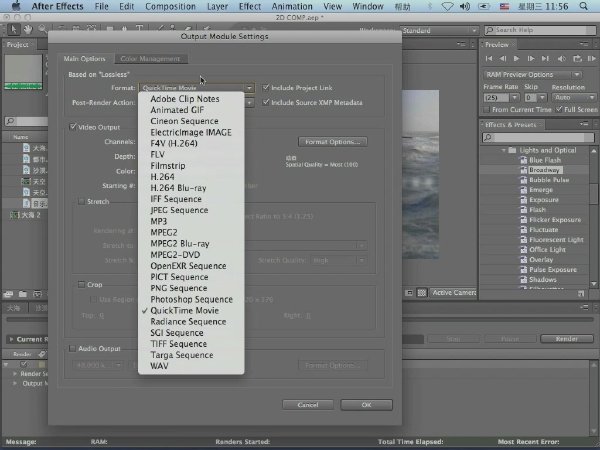
Task: Toggle the Video Output checkbox
Action: point(73,127)
